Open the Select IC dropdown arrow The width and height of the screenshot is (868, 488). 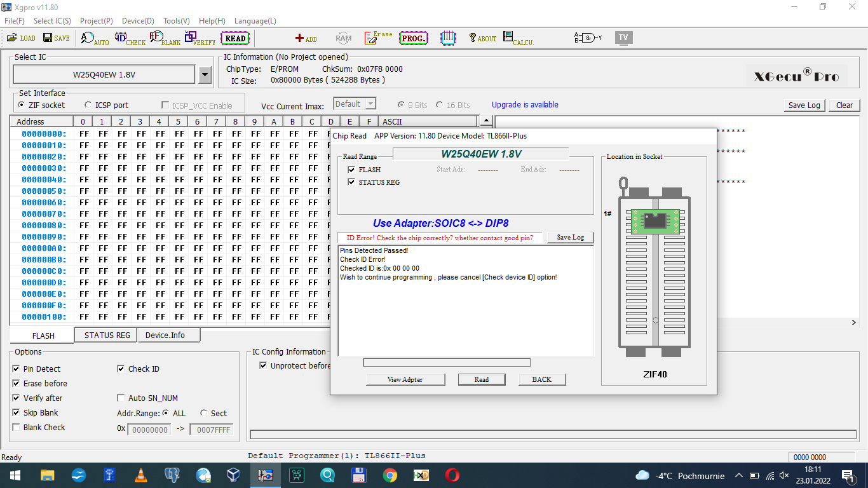(205, 75)
